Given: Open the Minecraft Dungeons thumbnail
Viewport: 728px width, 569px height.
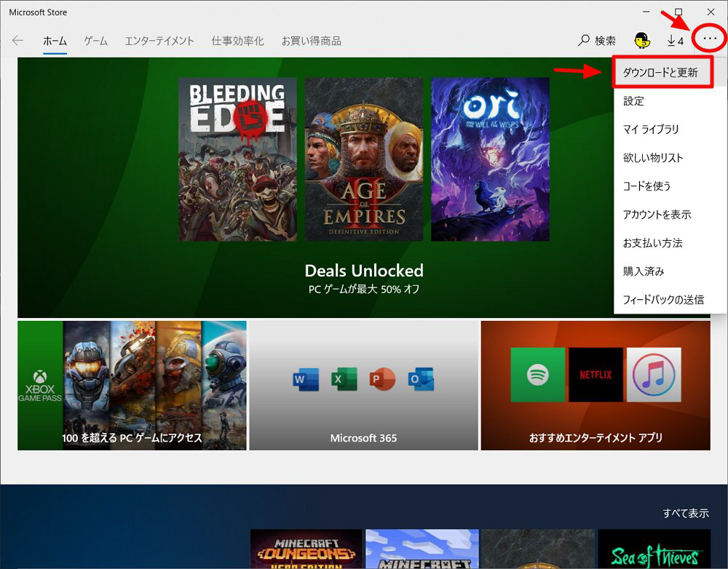Looking at the screenshot, I should [306, 549].
